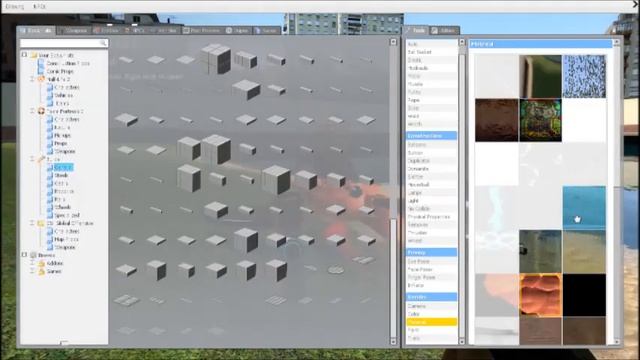Viewport: 640px width, 360px height.
Task: Collapse the Your Spawnlists tree node
Action: click(24, 55)
